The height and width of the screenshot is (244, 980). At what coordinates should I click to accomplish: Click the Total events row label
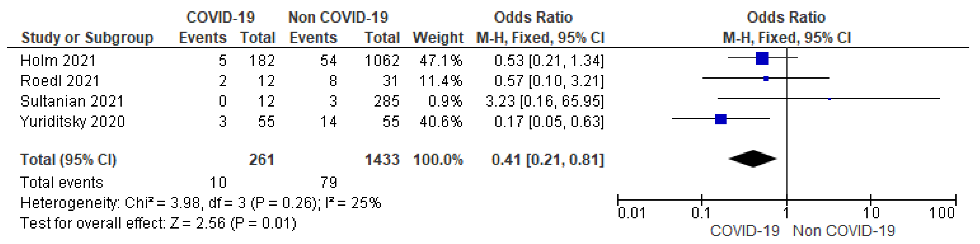[62, 183]
